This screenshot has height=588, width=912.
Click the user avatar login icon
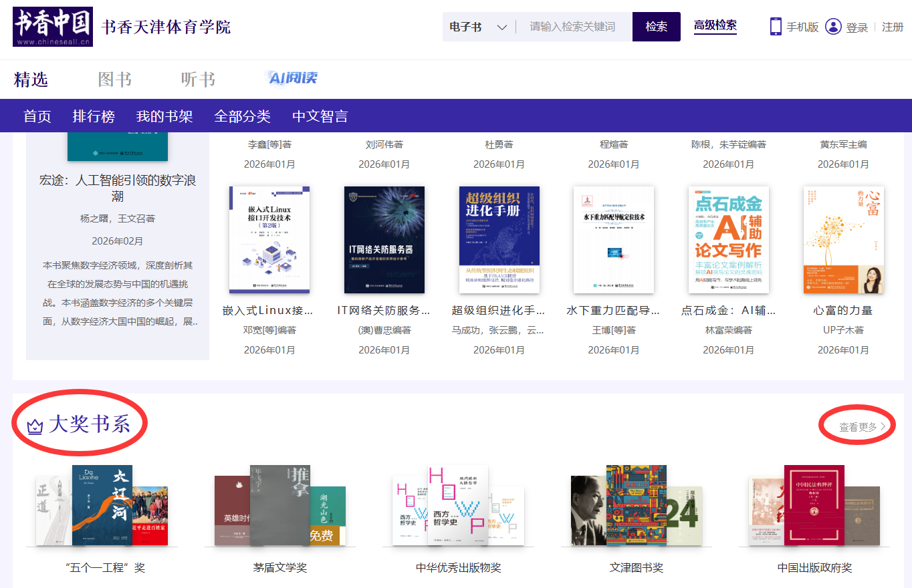832,27
